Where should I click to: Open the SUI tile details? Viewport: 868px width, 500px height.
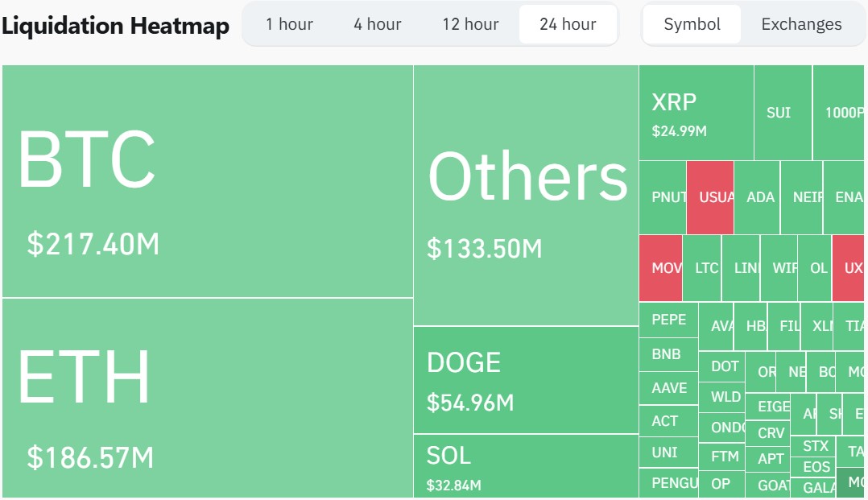point(779,113)
